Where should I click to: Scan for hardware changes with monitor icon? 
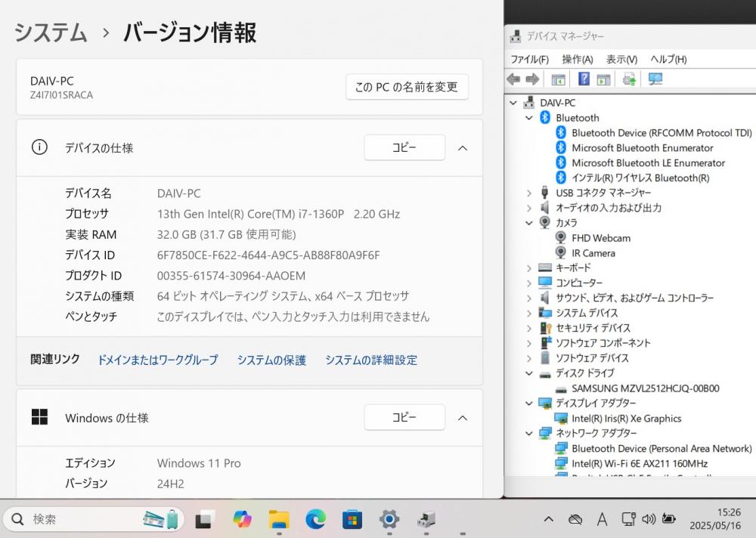pyautogui.click(x=655, y=79)
